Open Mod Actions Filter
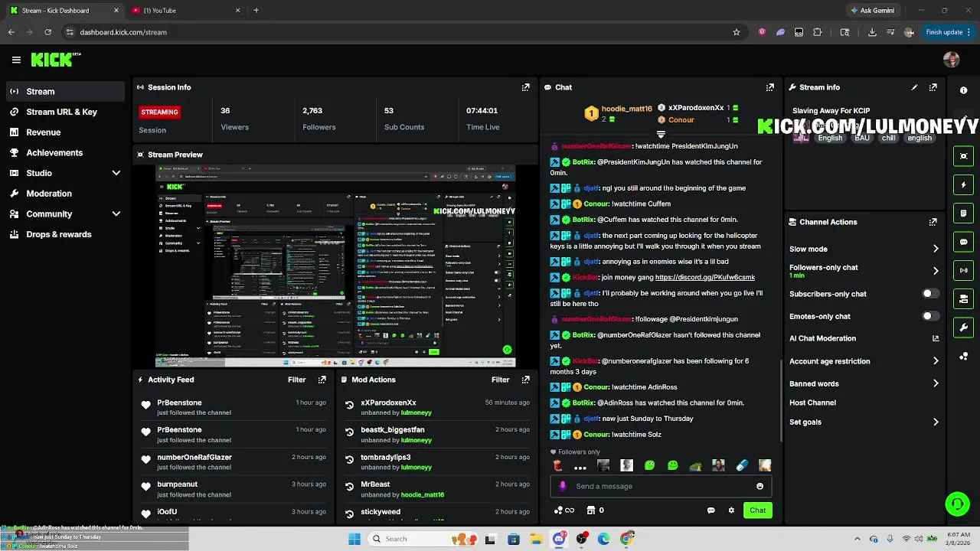 500,380
